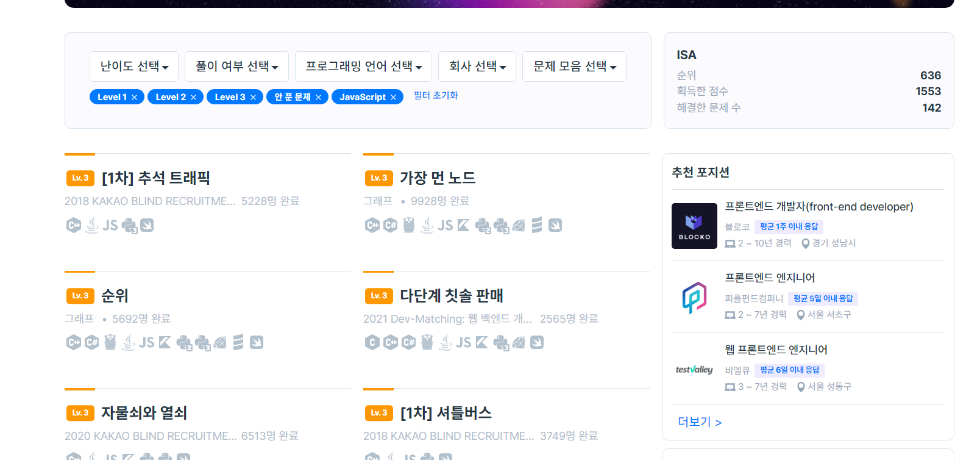This screenshot has height=460, width=980.
Task: Click the Lv.3 badge beside 자물쇠와 열쇠
Action: click(x=80, y=413)
